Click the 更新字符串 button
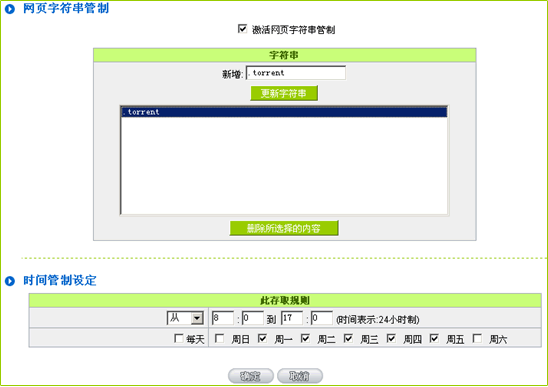 click(x=284, y=93)
